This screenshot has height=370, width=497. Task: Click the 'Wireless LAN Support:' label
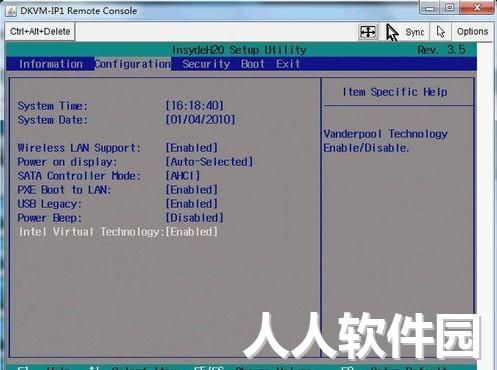[79, 148]
